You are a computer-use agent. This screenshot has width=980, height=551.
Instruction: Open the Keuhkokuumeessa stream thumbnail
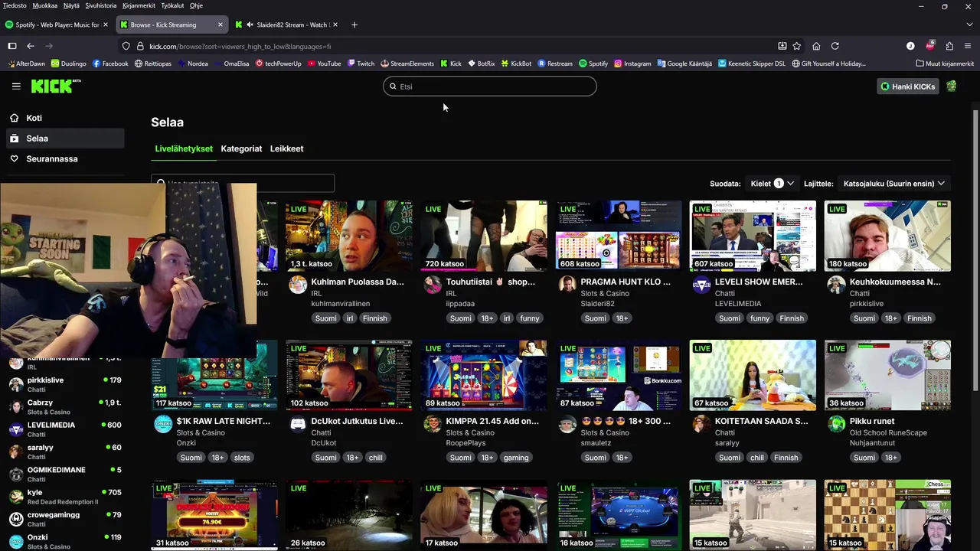887,236
